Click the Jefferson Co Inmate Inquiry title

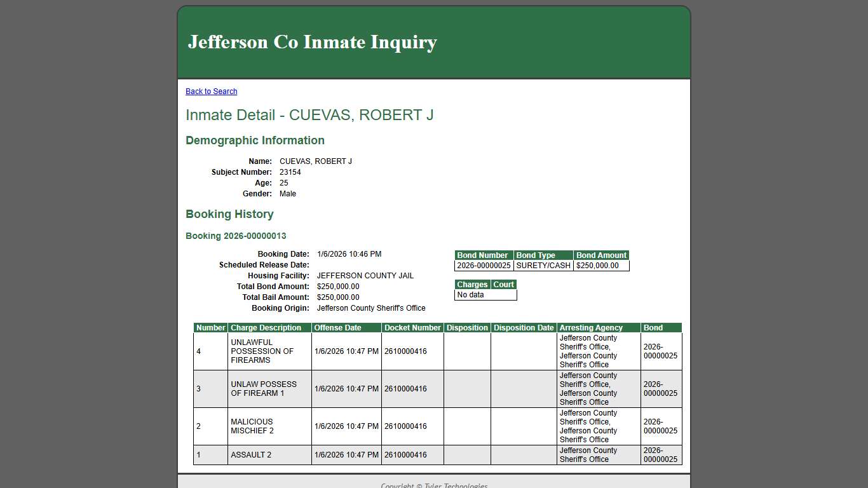312,42
